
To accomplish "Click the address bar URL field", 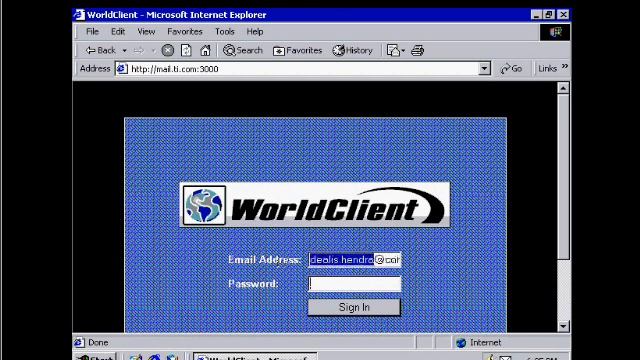I will (x=303, y=69).
